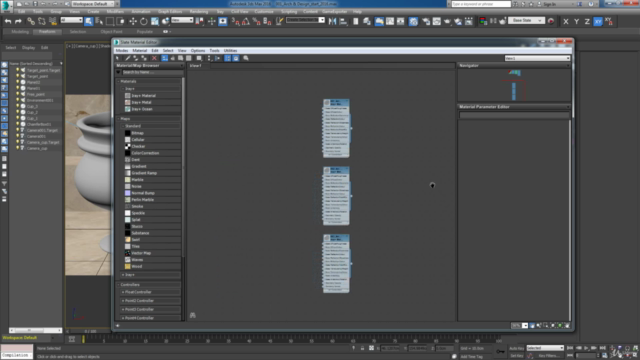Select the Select and Link tool

[x=31, y=21]
